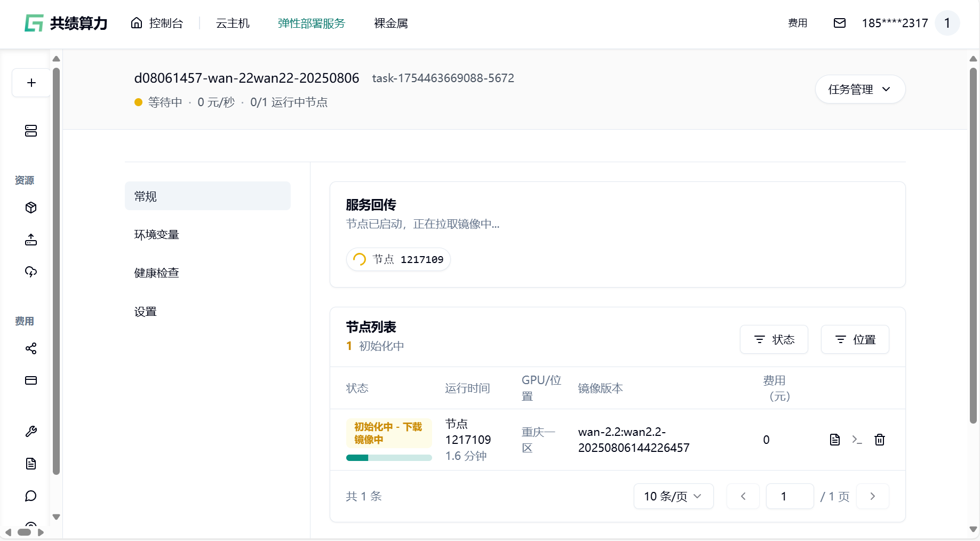The image size is (980, 541).
Task: Click the 节点 1217109 status chip
Action: (x=398, y=259)
